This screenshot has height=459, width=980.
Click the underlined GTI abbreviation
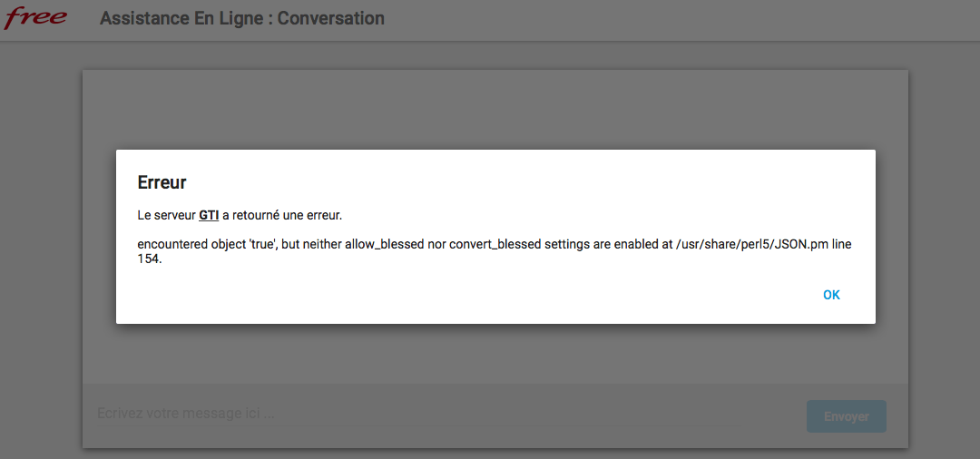click(209, 215)
